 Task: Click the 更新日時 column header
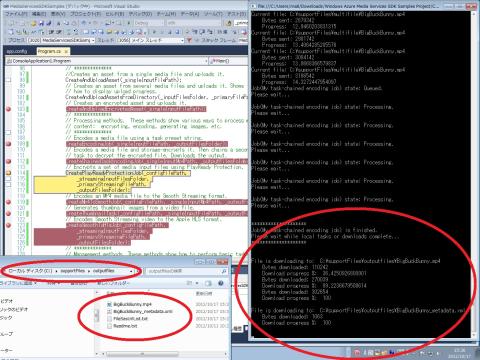(204, 293)
